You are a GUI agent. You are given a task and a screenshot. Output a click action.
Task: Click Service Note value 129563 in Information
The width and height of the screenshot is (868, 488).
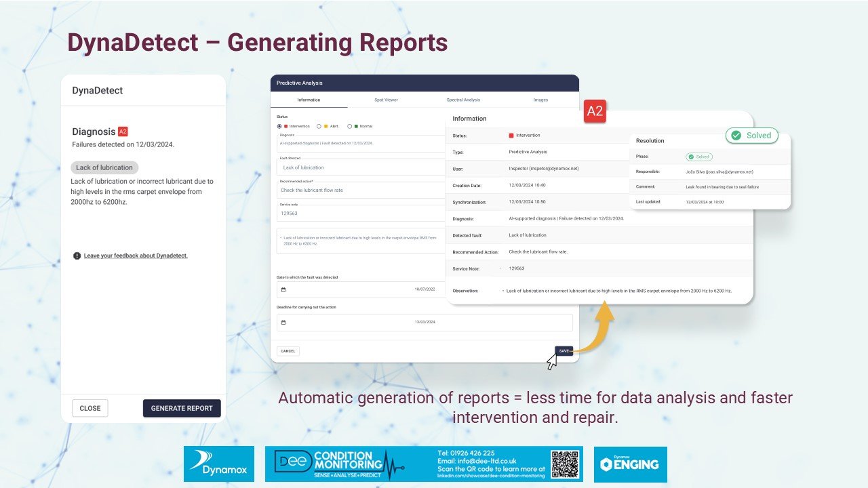click(x=517, y=268)
